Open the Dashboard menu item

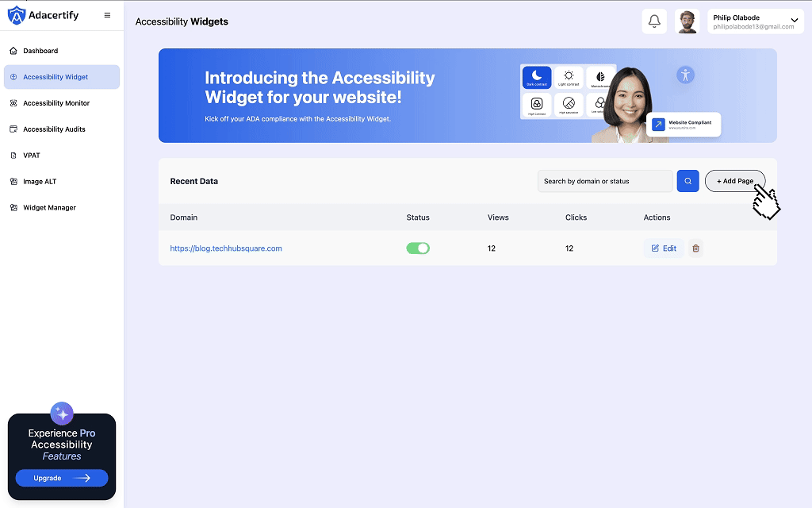40,51
